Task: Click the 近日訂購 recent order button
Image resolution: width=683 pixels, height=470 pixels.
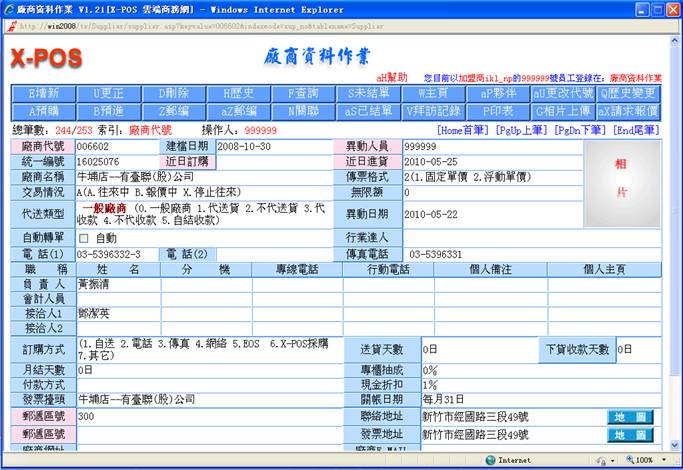Action: (187, 161)
